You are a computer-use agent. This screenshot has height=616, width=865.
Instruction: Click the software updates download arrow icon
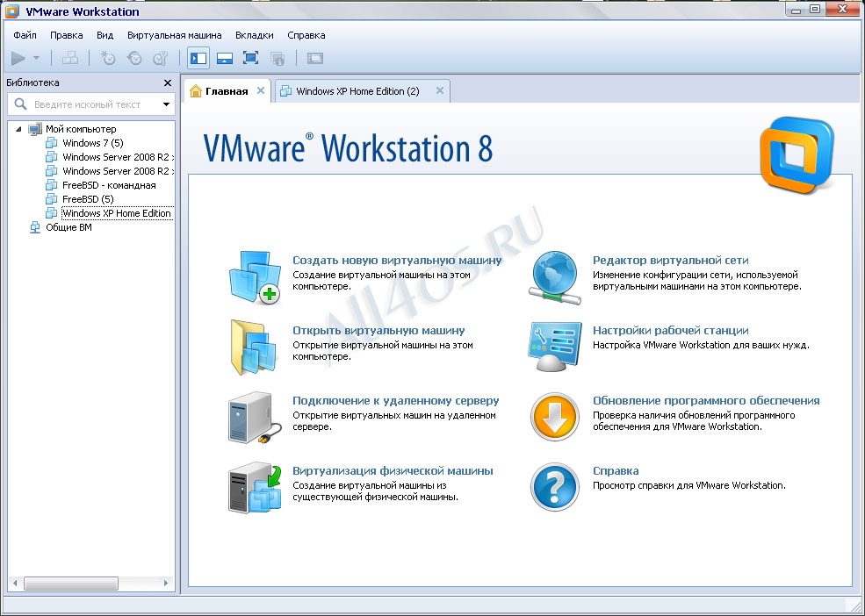click(555, 417)
